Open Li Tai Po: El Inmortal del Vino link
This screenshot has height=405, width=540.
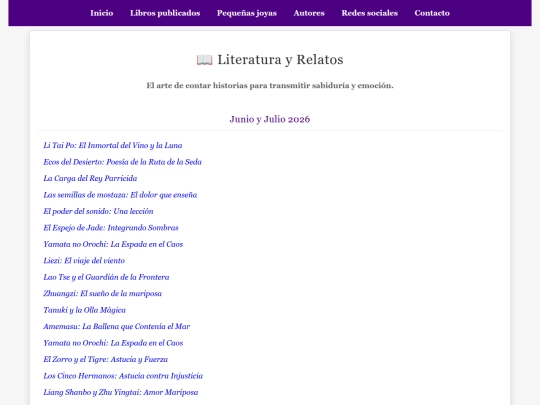[113, 145]
